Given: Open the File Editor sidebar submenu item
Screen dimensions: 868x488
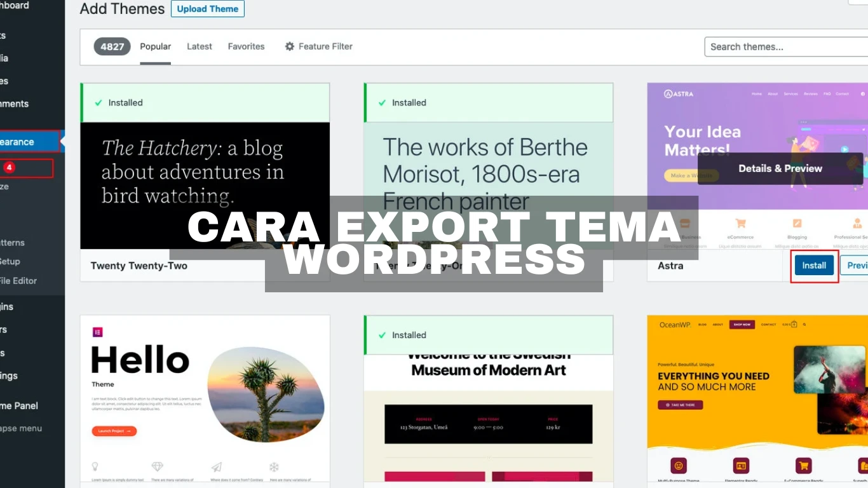Looking at the screenshot, I should 18,280.
